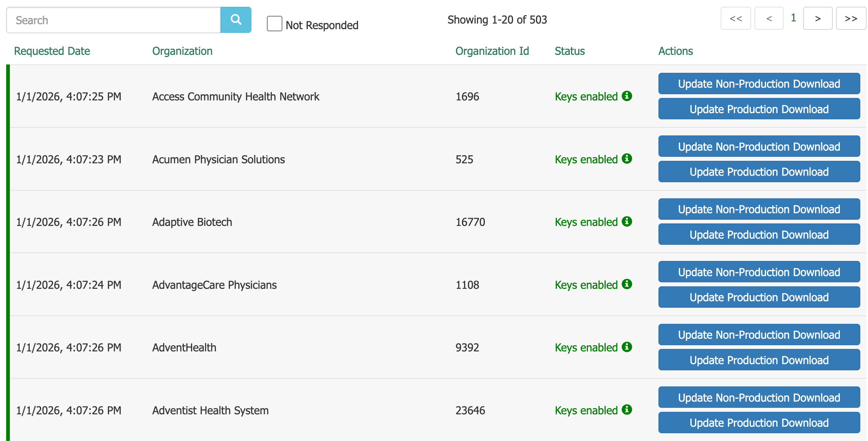Screen dimensions: 868x441
Task: Click Keys enabled status for Access Community Health
Action: (x=586, y=97)
